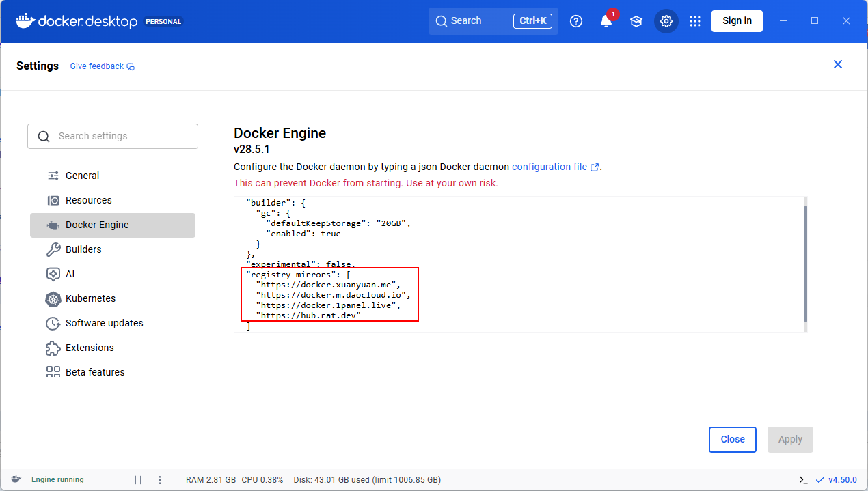Viewport: 868px width, 491px height.
Task: Select the Docker Engine section
Action: pyautogui.click(x=113, y=225)
